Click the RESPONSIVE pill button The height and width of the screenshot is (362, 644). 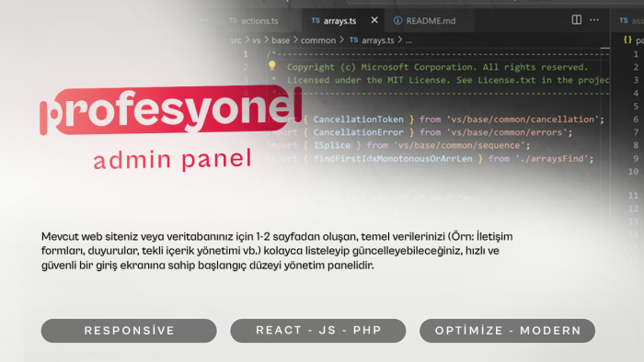129,331
